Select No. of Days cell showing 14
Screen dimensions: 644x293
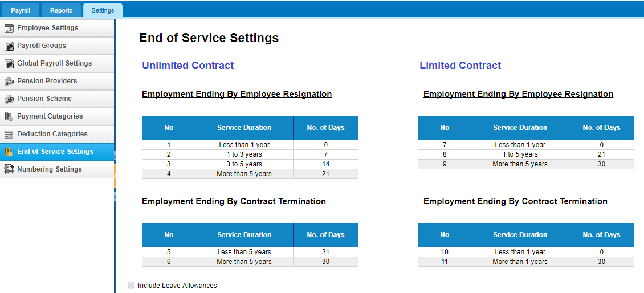[325, 164]
